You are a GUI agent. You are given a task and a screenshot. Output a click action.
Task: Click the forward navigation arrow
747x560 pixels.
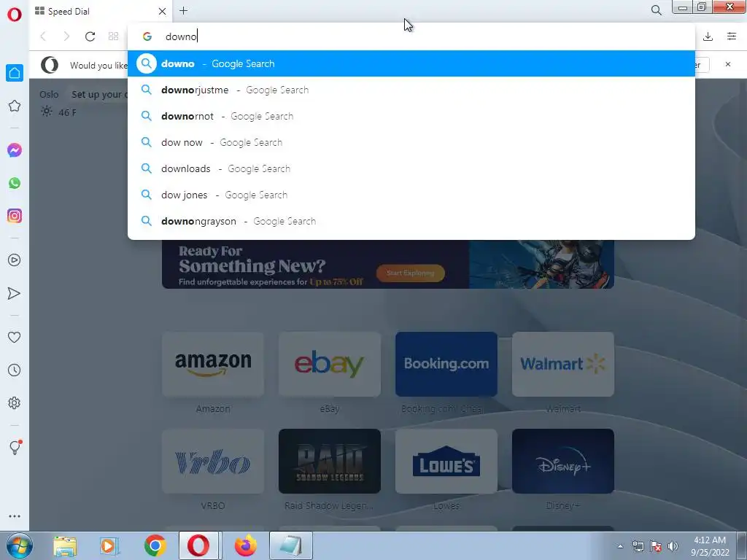66,36
